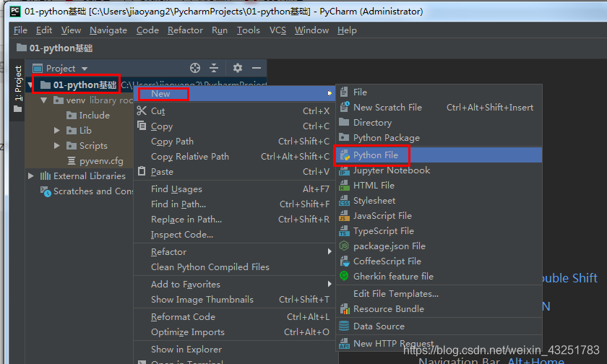Click the New submenu arrow

[x=329, y=93]
